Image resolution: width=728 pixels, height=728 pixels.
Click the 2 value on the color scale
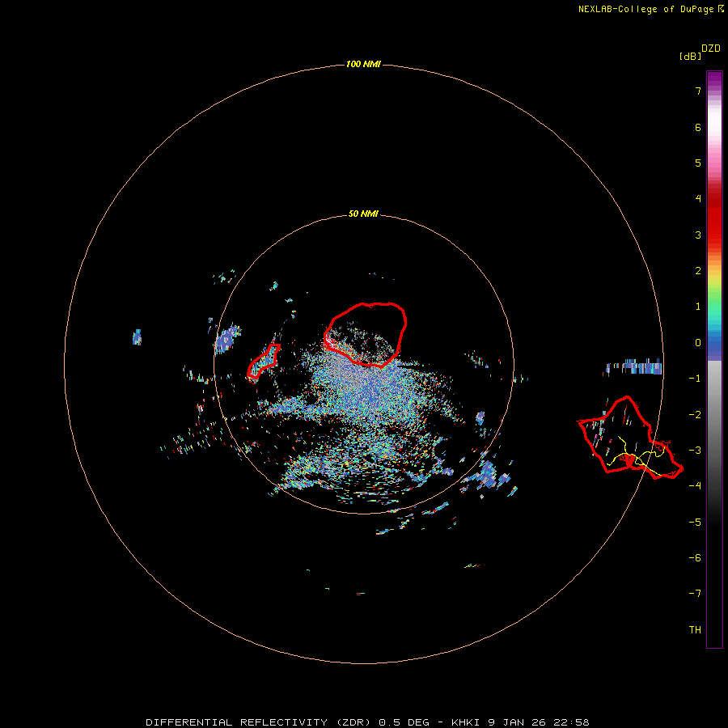click(x=698, y=271)
